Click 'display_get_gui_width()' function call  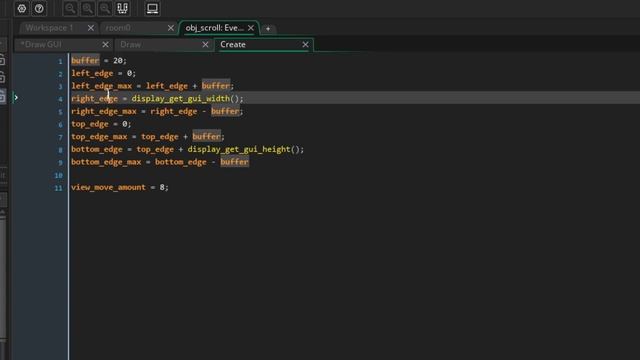point(185,98)
